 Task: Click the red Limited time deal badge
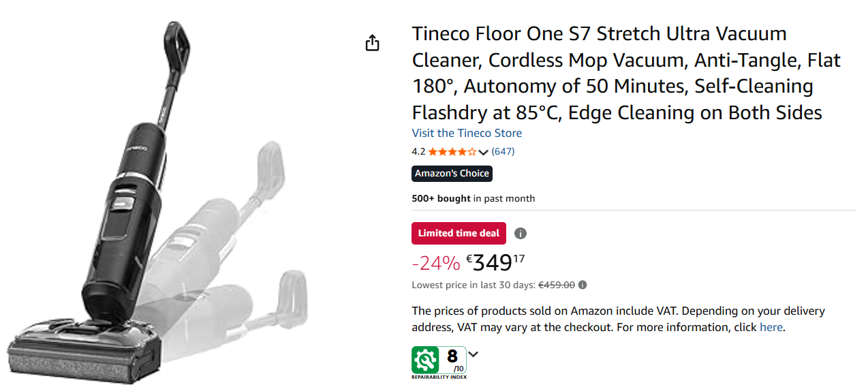coord(459,233)
